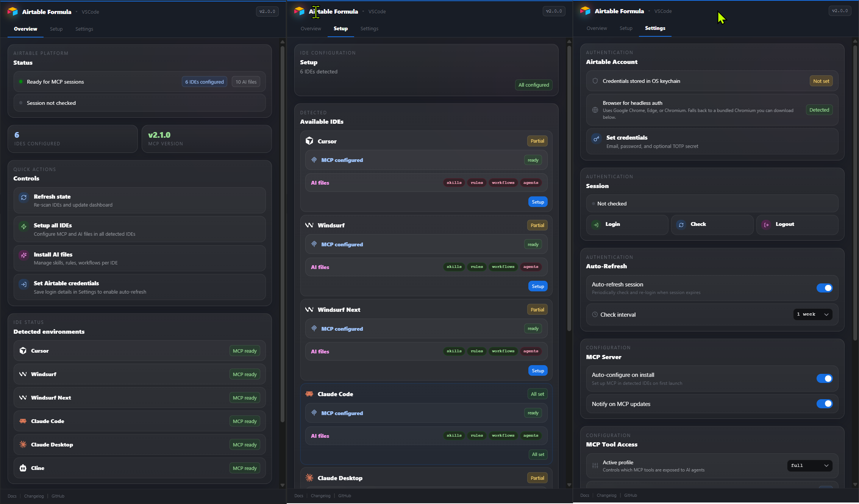Click the Claude Code icon in Available IDEs
Viewport: 859px width, 504px height.
click(x=309, y=394)
